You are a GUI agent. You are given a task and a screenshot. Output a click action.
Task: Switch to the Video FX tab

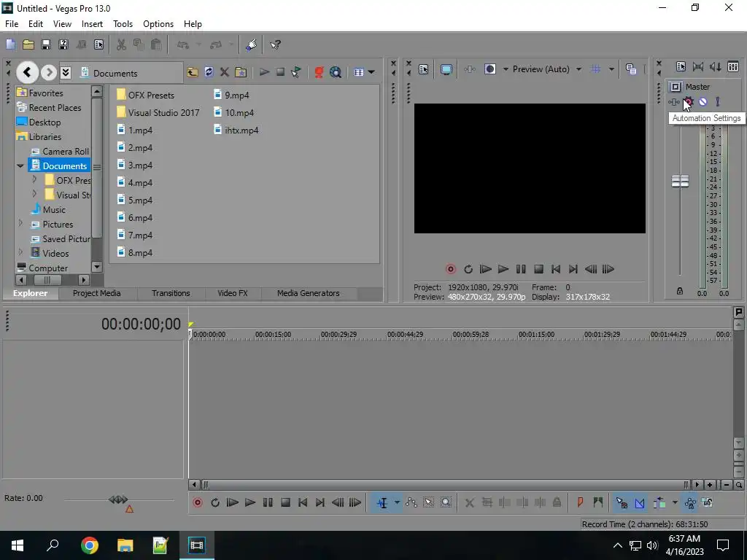coord(233,293)
